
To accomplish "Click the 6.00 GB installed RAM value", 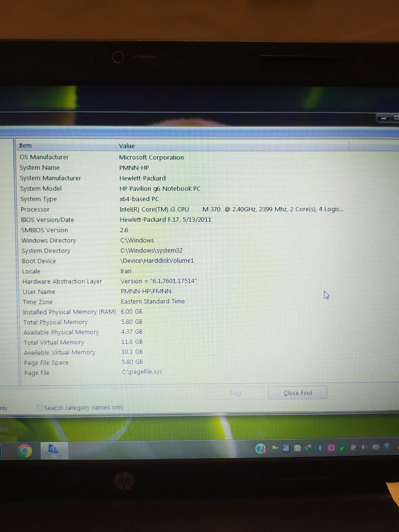I will pyautogui.click(x=132, y=311).
